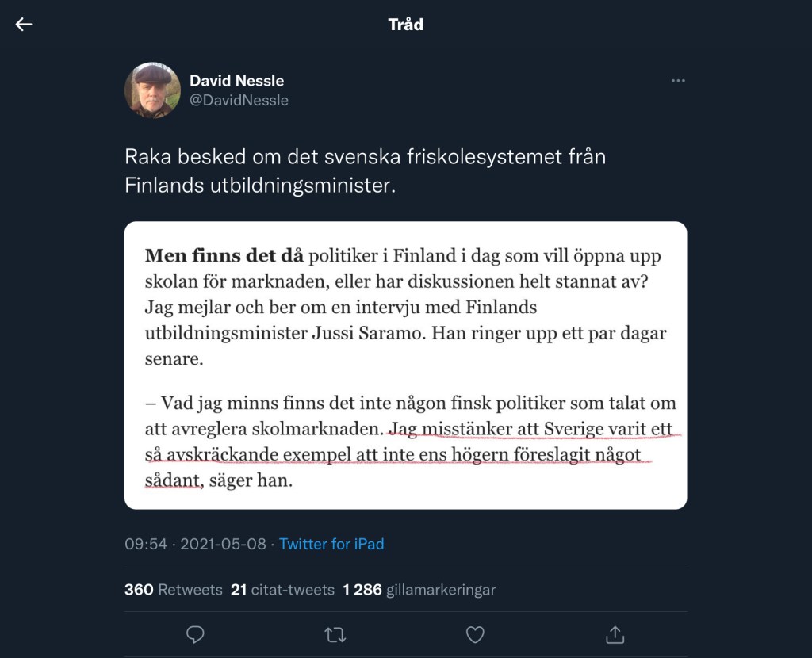812x658 pixels.
Task: Click the Twitter for iPad source link
Action: (331, 544)
